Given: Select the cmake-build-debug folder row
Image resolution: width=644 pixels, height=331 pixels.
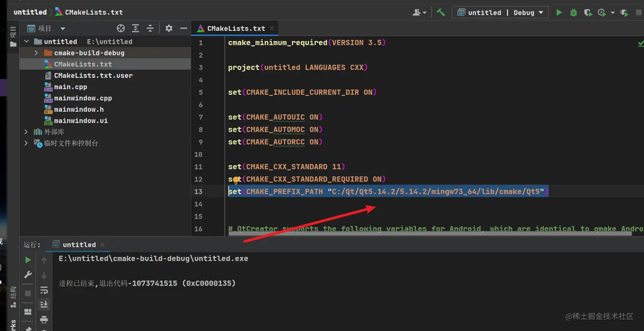Looking at the screenshot, I should point(105,53).
